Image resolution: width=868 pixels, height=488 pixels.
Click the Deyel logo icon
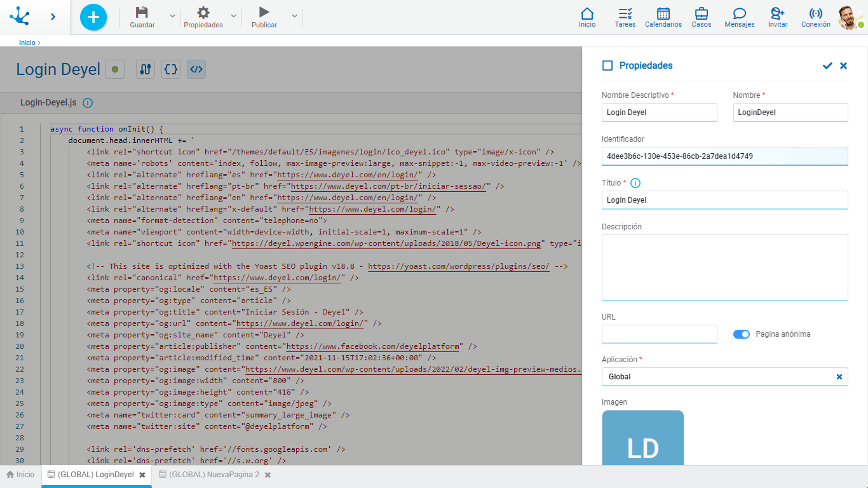20,17
